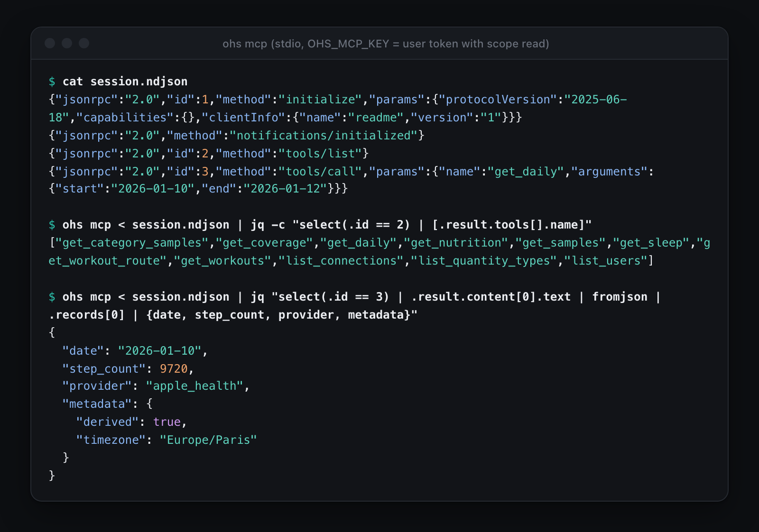Click the window title 'ohs mcp (stdio, OHS_MCP_KEY…'
The width and height of the screenshot is (759, 532).
(x=386, y=44)
